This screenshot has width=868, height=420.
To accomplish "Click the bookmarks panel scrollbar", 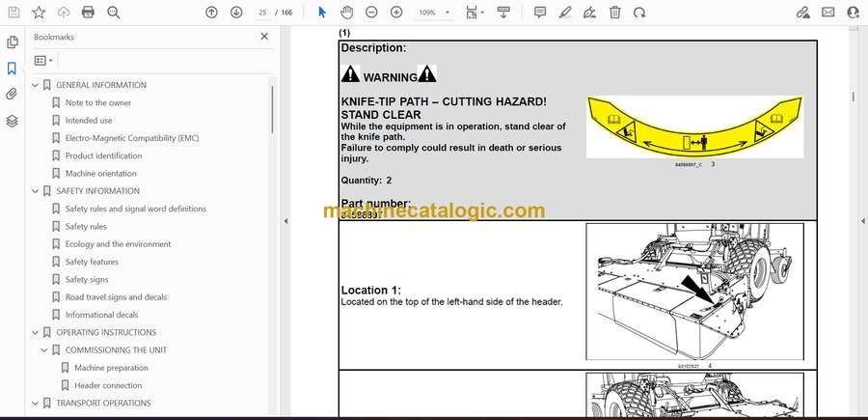I will click(x=272, y=110).
